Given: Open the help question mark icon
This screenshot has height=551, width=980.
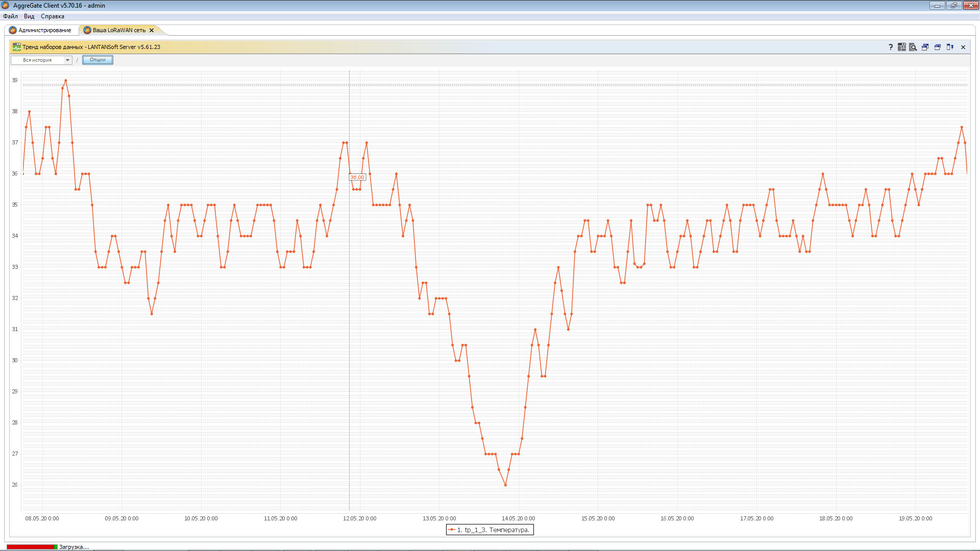Looking at the screenshot, I should (891, 47).
